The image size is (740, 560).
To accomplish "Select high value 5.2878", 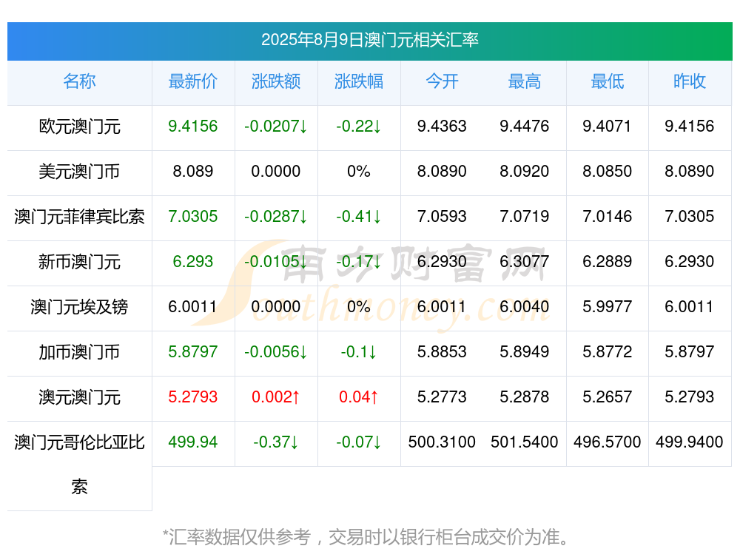I will [525, 397].
